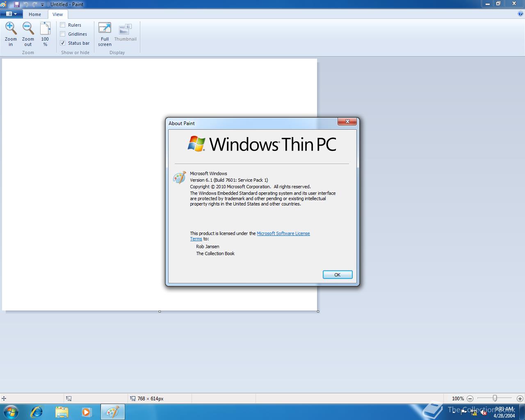Click the Show desktop strip on the taskbar
Screen dimensions: 525x420
522,412
